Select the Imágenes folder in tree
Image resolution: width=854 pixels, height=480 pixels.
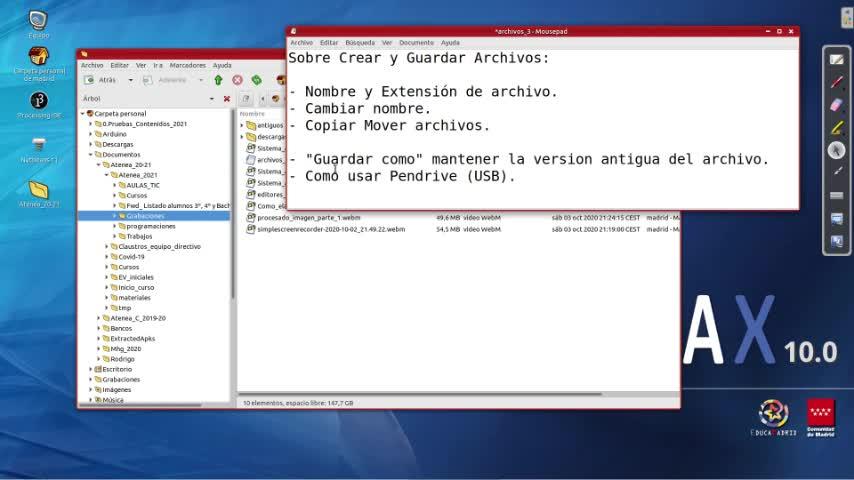[x=117, y=390]
